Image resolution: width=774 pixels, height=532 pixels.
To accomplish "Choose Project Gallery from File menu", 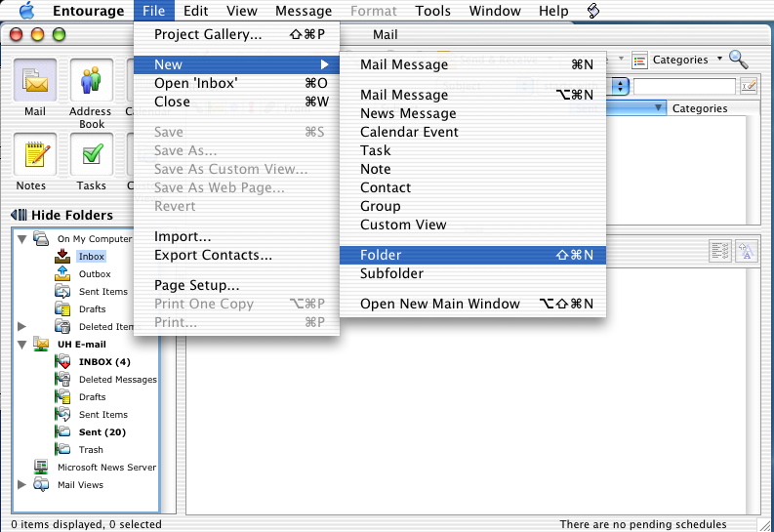I will 236,34.
